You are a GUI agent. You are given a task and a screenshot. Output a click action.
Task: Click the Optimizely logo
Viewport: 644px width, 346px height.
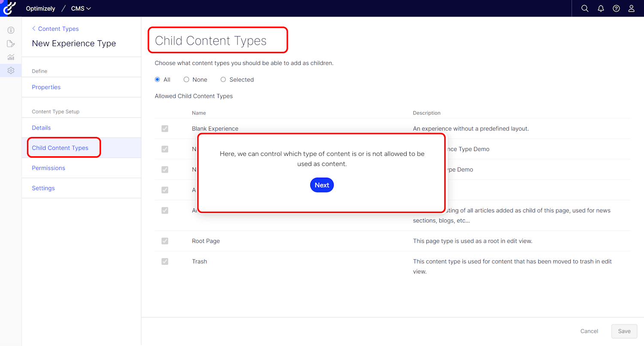pyautogui.click(x=9, y=8)
